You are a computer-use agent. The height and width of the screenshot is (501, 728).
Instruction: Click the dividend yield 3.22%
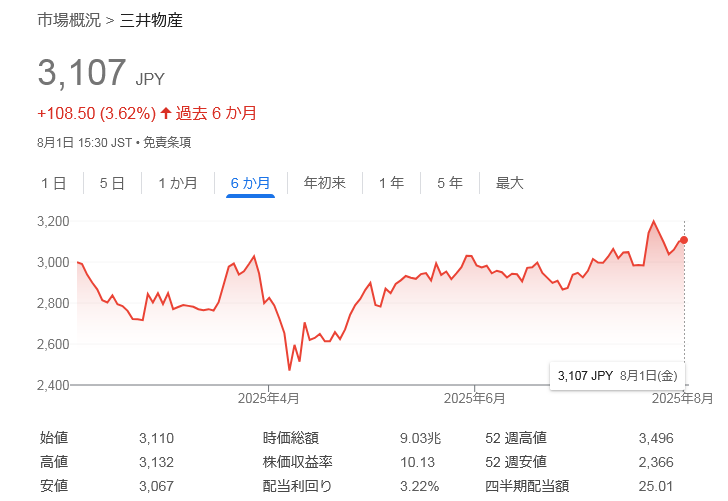[x=420, y=486]
